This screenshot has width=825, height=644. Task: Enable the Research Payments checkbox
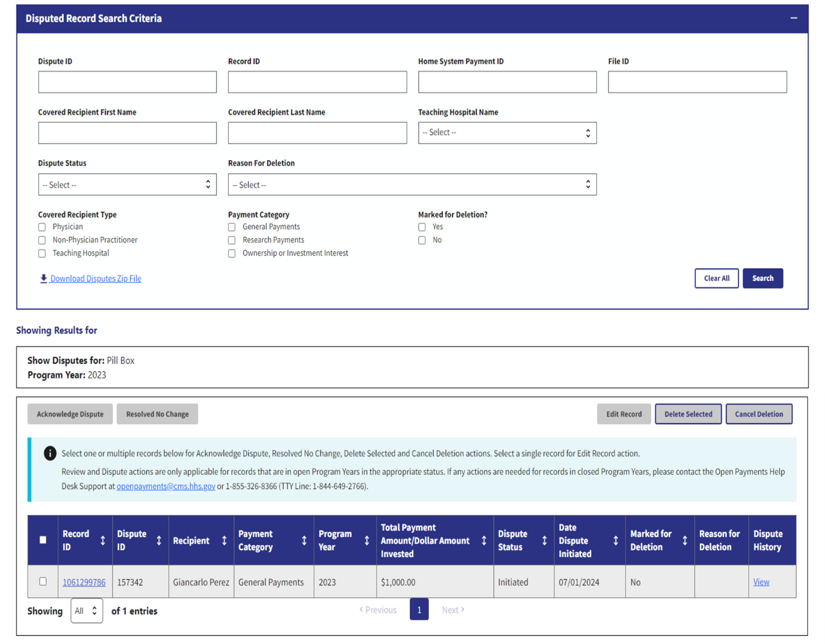click(232, 240)
